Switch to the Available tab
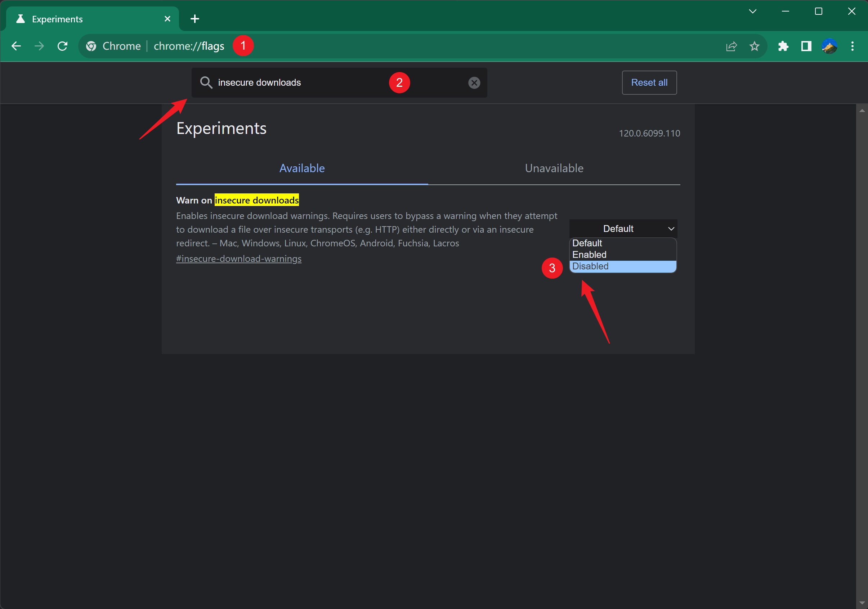This screenshot has height=609, width=868. point(302,168)
